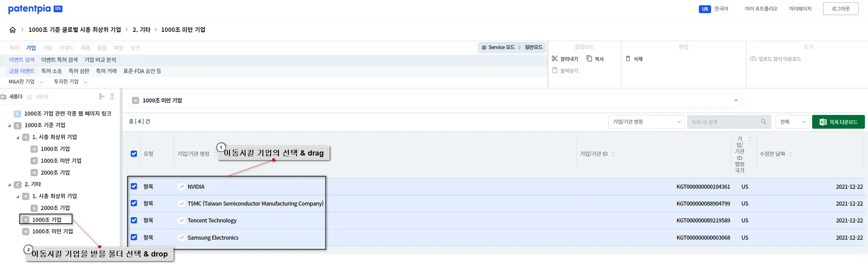This screenshot has height=264, width=868.
Task: Sort by 수정한 날짜 column arrows
Action: coord(790,154)
